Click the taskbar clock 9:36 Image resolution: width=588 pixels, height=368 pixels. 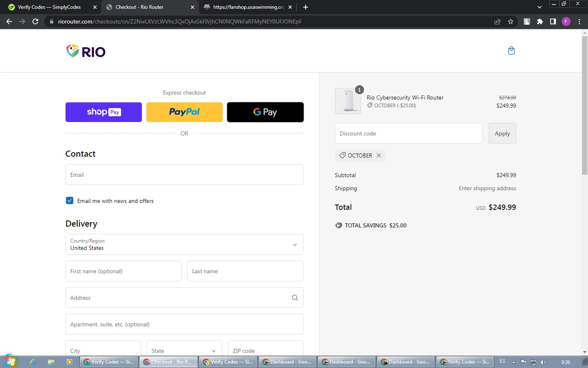click(x=566, y=362)
